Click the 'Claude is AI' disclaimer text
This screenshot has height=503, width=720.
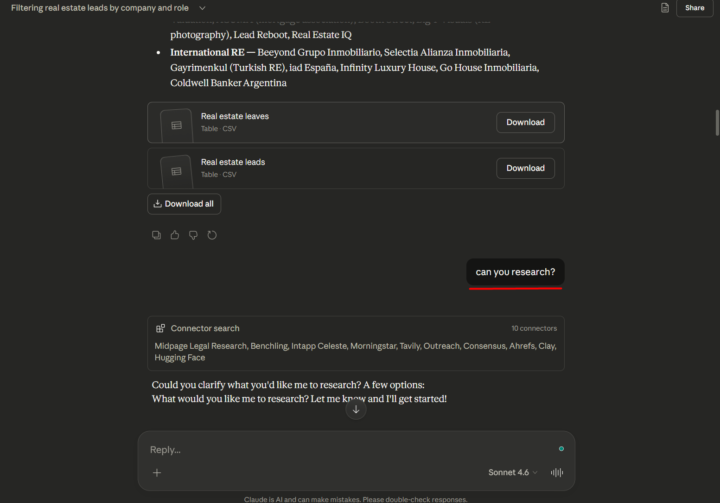(x=356, y=499)
